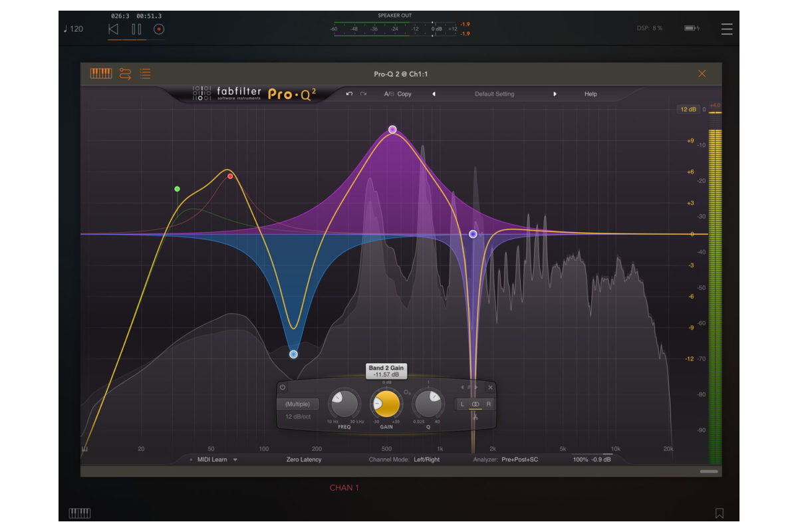
Task: Open the piano keyboard icon at bottom left
Action: [80, 513]
